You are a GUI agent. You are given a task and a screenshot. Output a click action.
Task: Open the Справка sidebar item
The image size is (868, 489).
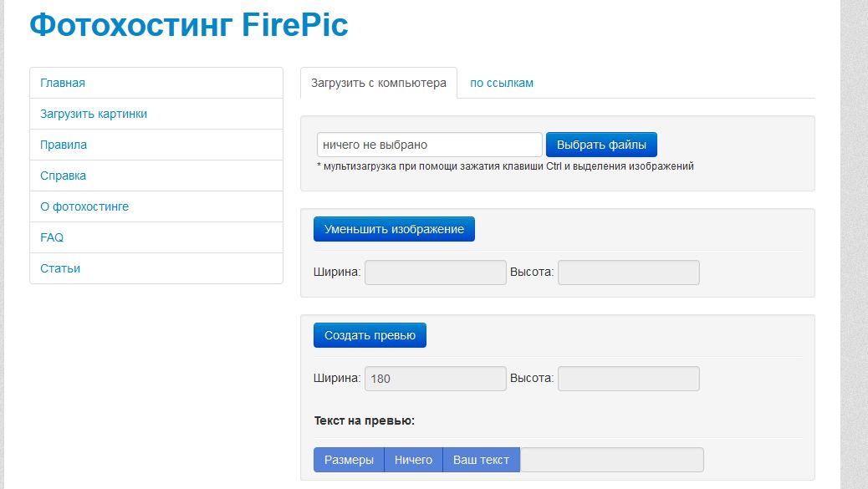[x=156, y=176]
